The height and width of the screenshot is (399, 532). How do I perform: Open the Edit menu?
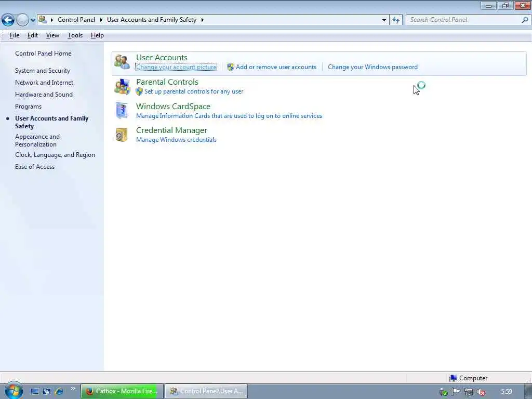[33, 35]
